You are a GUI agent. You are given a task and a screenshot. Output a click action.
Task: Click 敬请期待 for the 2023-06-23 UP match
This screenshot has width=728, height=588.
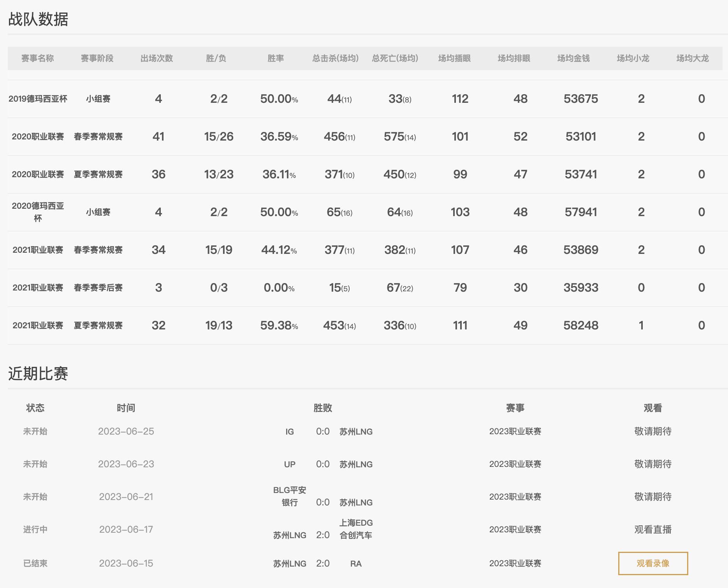(x=653, y=464)
